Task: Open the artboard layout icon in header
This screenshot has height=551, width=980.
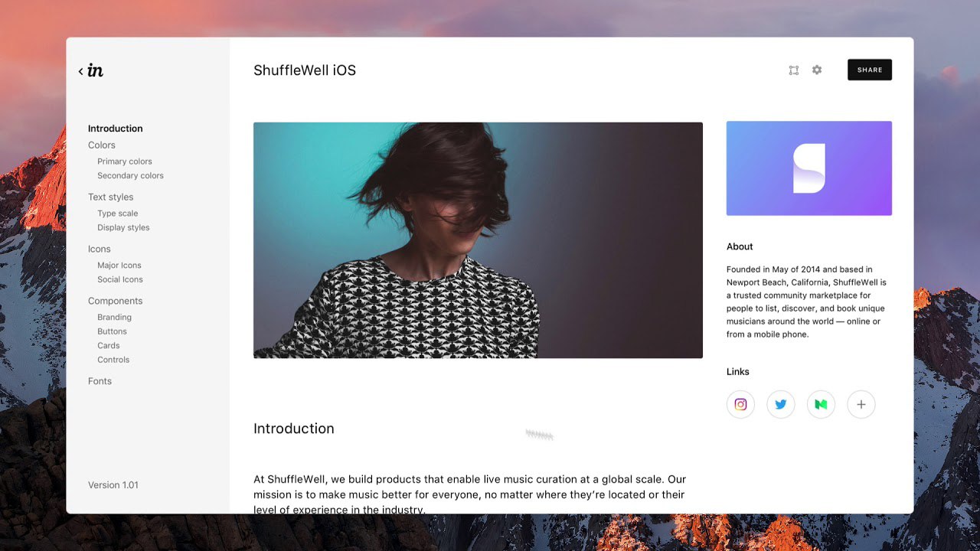Action: [x=794, y=70]
